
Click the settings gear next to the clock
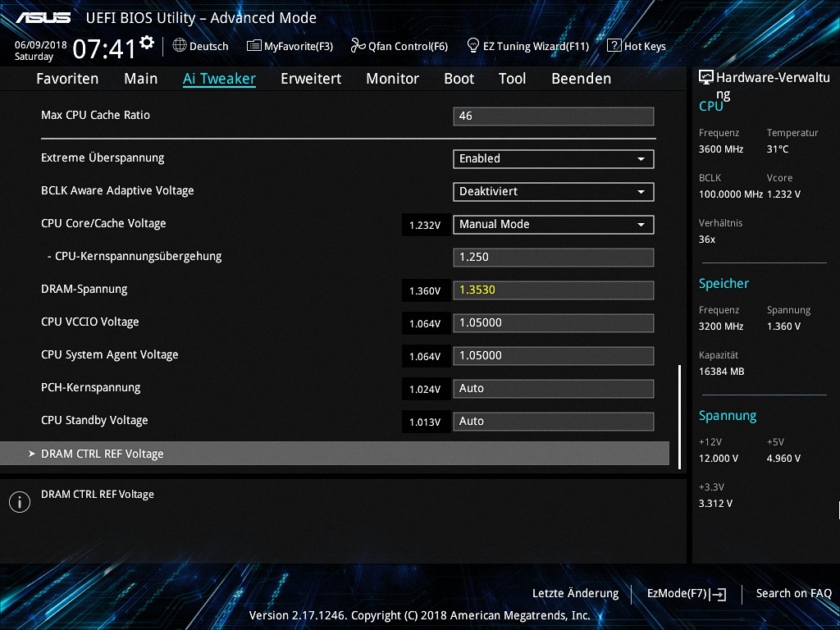[147, 43]
